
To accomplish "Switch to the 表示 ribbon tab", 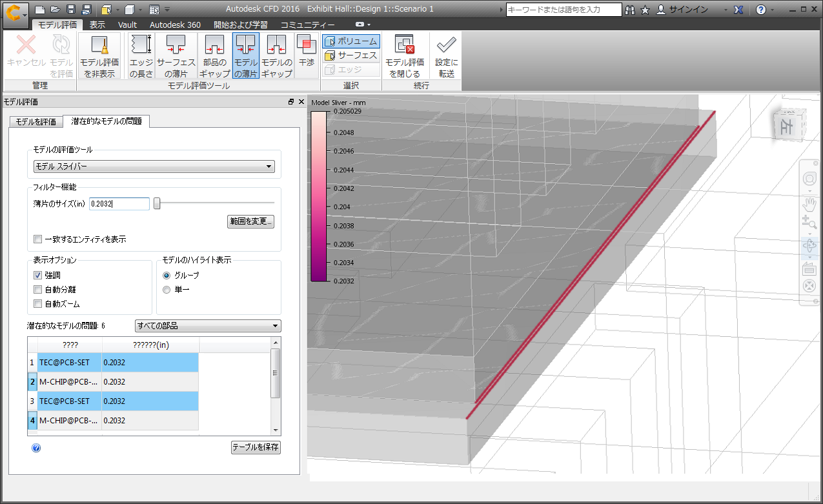I will tap(97, 25).
